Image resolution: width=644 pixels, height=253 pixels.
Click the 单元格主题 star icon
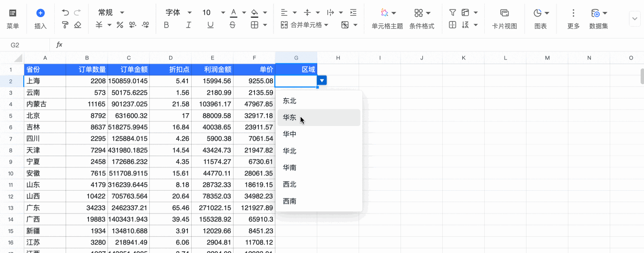coord(385,13)
